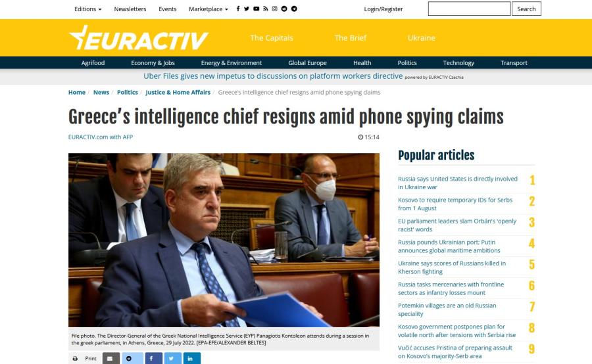
Task: Go to Justice & Home Affairs breadcrumb
Action: tap(178, 93)
